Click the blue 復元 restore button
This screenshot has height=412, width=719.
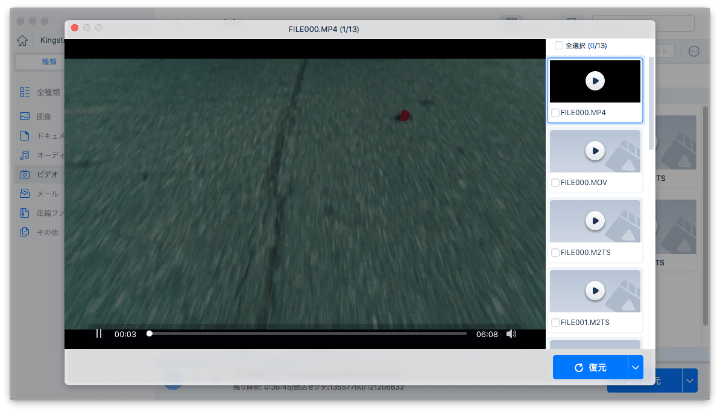tap(590, 367)
